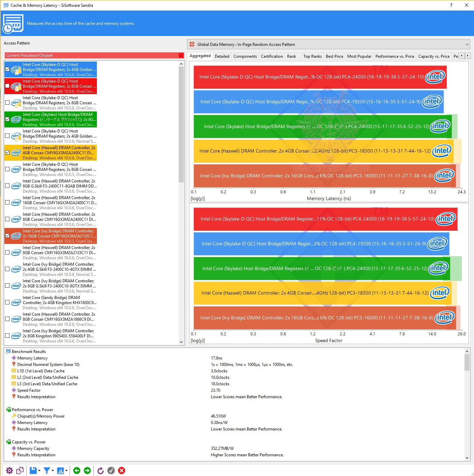Click the red PC4-24000 bar in Memory Latency chart

click(320, 77)
